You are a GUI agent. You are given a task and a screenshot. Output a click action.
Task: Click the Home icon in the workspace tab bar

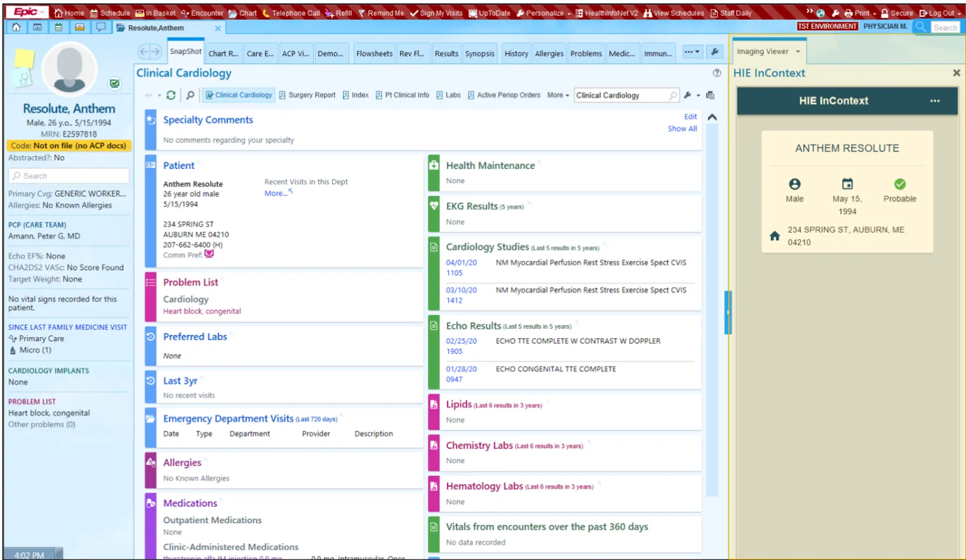click(x=16, y=27)
